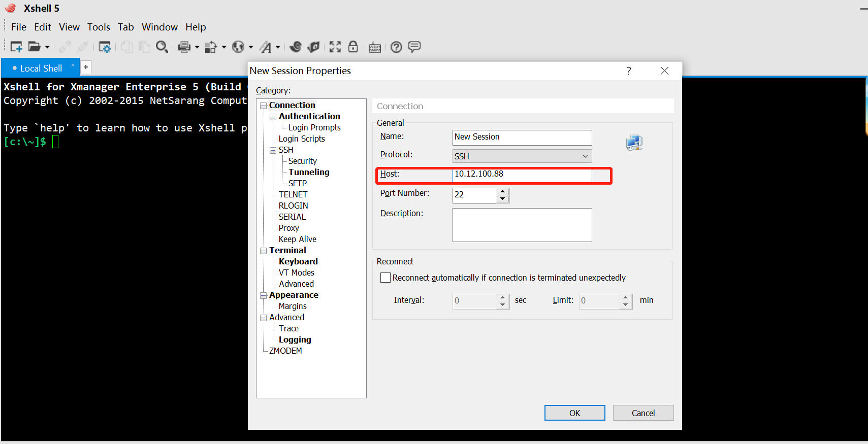Collapse the Appearance tree node
The width and height of the screenshot is (868, 444).
[x=264, y=295]
